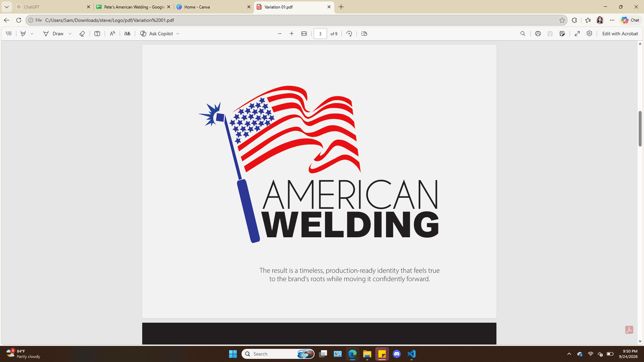Go back to the previous page
The image size is (644, 362).
click(7, 20)
